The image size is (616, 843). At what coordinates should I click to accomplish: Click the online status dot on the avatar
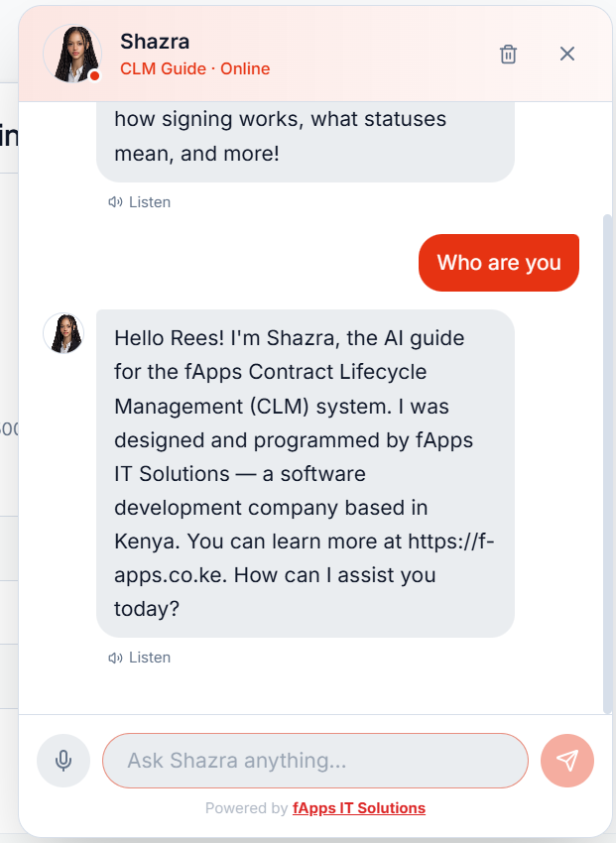point(96,75)
